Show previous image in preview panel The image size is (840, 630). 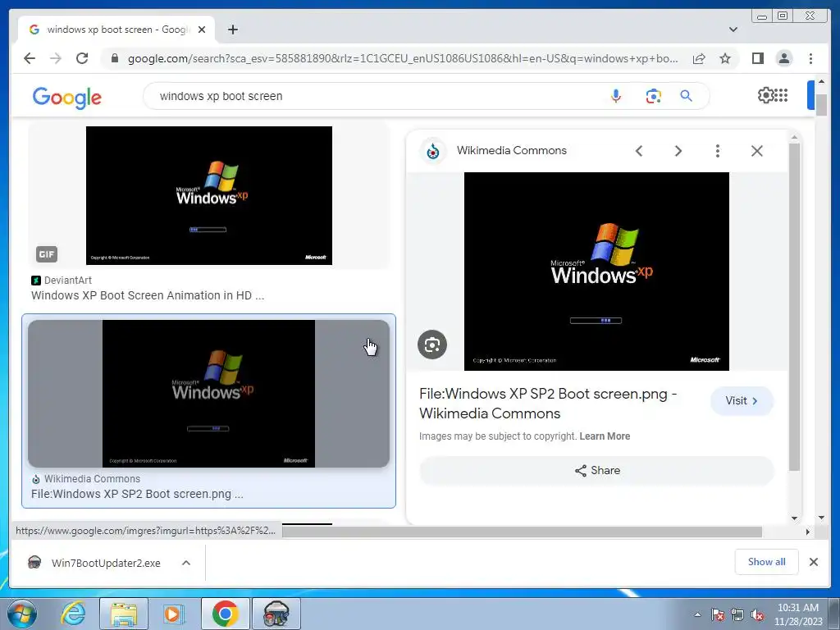[x=638, y=151]
